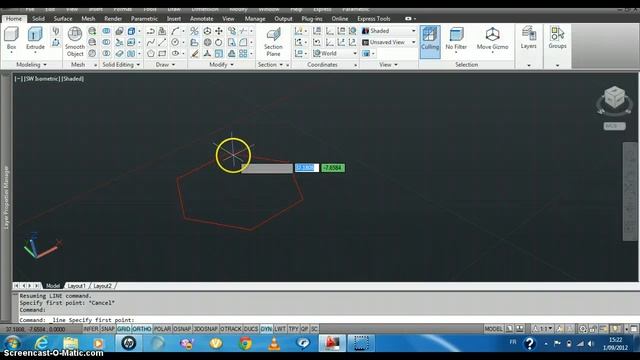Open Google Chrome from the taskbar

coord(245,343)
